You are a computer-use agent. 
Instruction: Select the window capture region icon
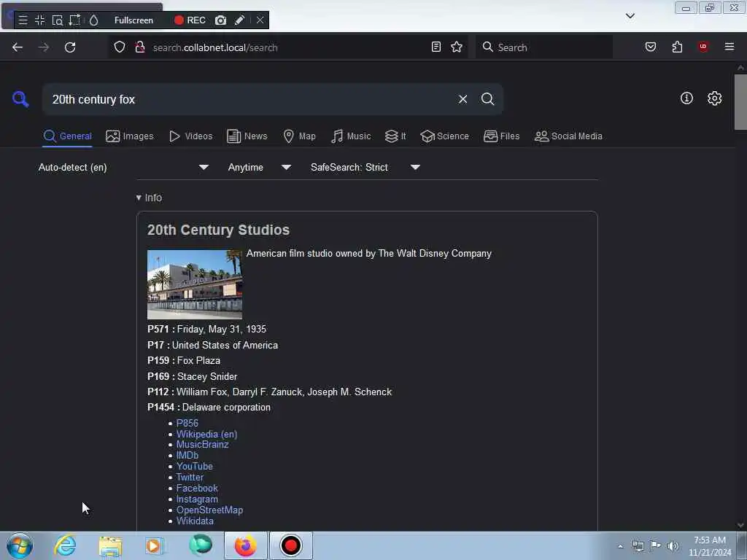[x=57, y=20]
